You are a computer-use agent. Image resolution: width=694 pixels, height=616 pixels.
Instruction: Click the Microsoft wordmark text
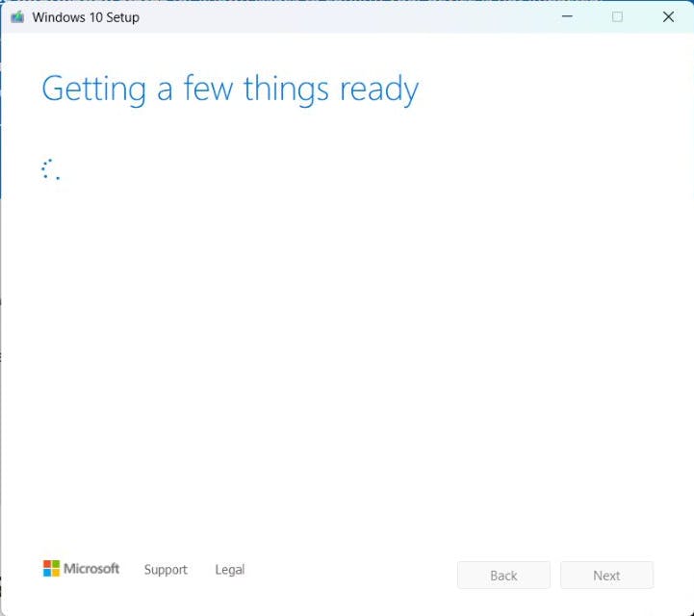click(x=91, y=568)
